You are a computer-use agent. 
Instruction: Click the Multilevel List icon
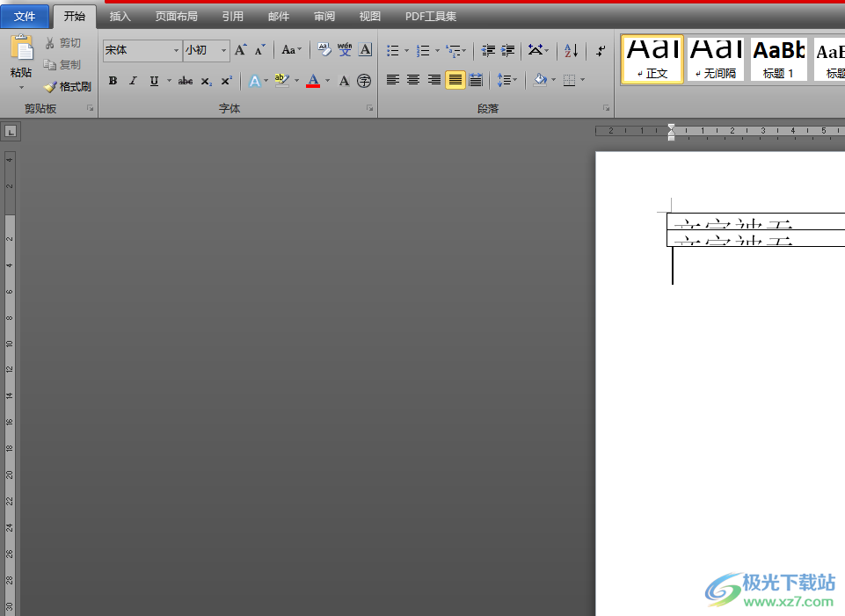coord(453,51)
